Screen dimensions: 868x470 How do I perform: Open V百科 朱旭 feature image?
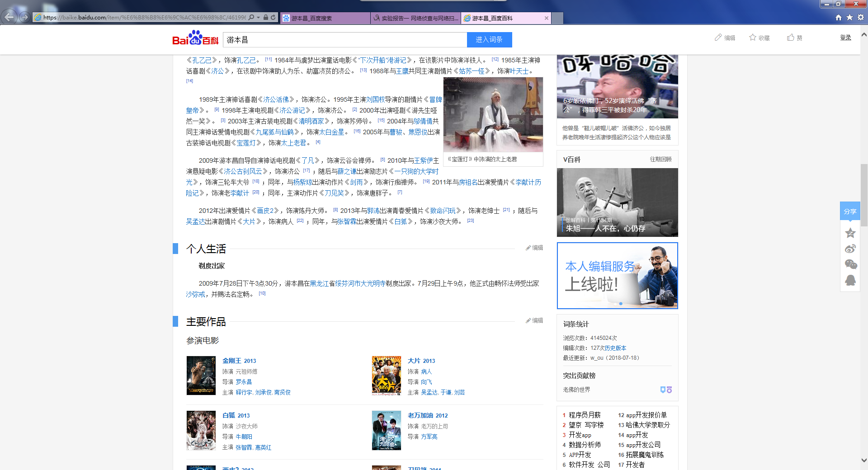(x=618, y=202)
